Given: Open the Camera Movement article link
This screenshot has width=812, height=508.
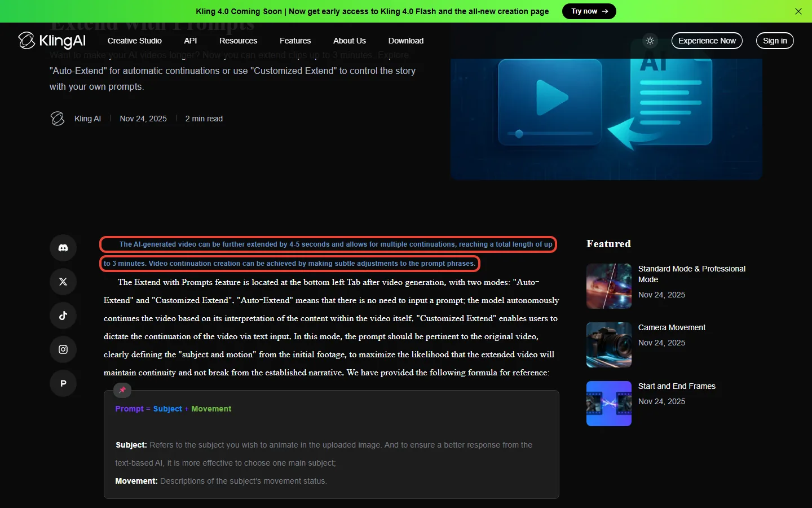Looking at the screenshot, I should click(x=672, y=327).
